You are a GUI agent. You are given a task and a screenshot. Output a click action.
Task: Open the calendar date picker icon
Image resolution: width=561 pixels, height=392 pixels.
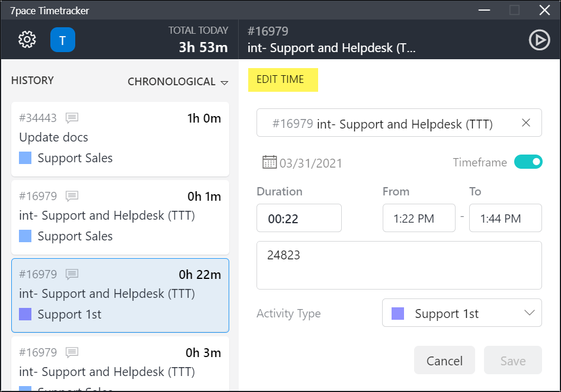tap(270, 162)
